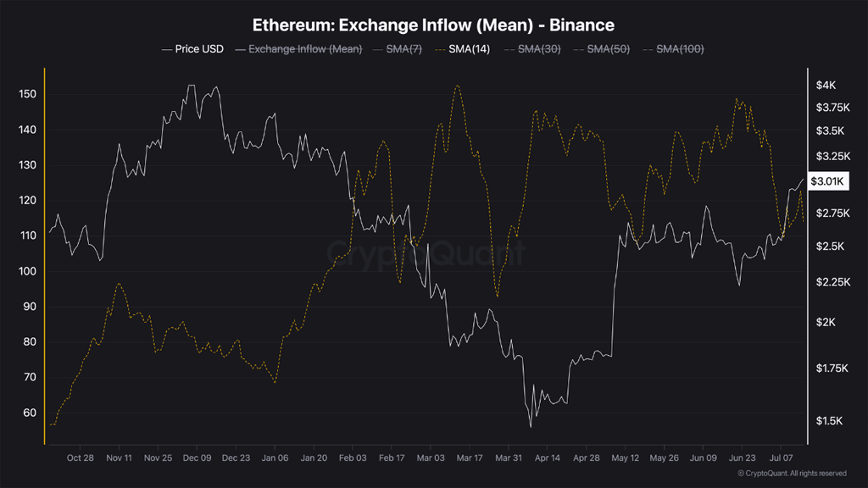Select the Feb 03 date tick

coord(353,458)
